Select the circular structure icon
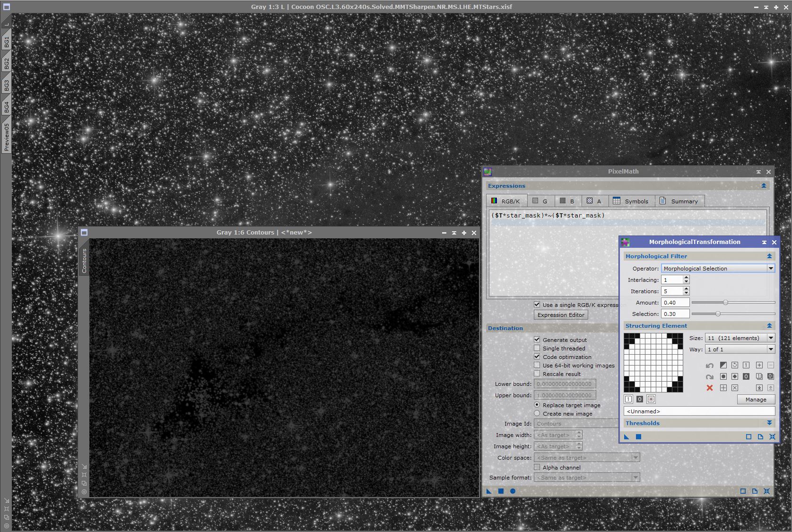The height and width of the screenshot is (532, 792). [723, 376]
